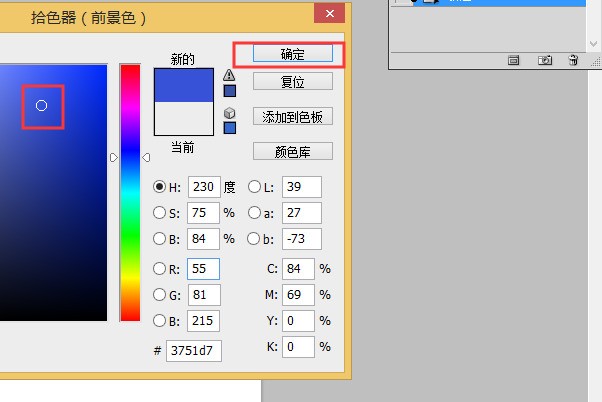Click the trash icon in panel footer
The width and height of the screenshot is (602, 402).
coord(573,60)
